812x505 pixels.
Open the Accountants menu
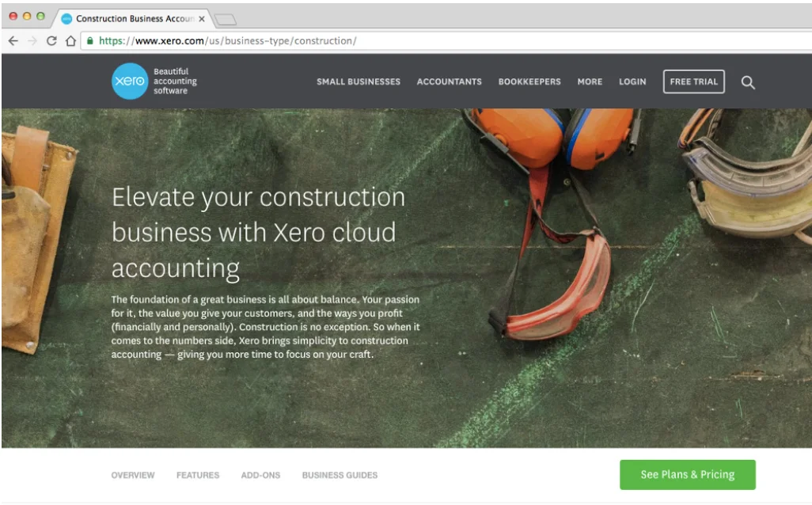[x=449, y=82]
